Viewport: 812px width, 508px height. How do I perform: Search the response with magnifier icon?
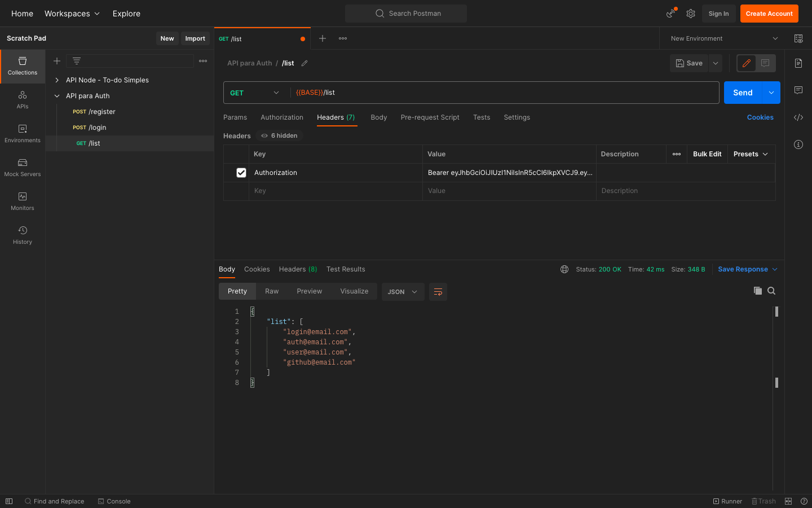[x=771, y=291]
